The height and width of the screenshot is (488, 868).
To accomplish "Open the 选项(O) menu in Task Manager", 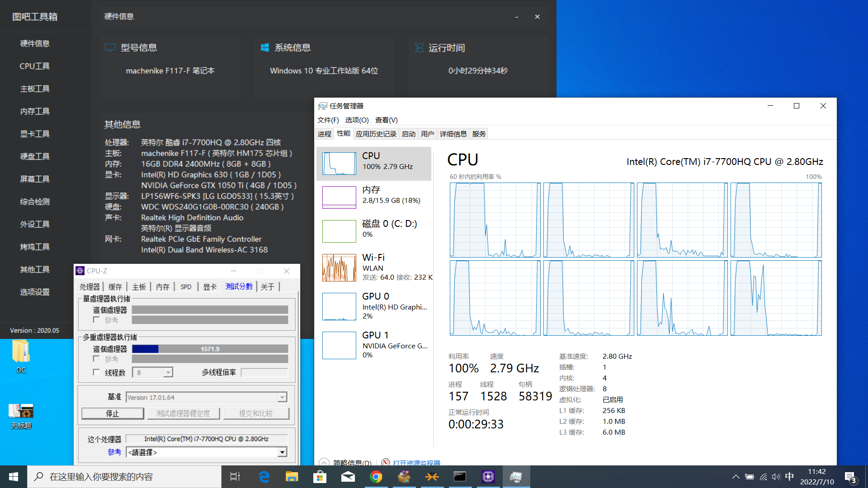I will pyautogui.click(x=357, y=120).
